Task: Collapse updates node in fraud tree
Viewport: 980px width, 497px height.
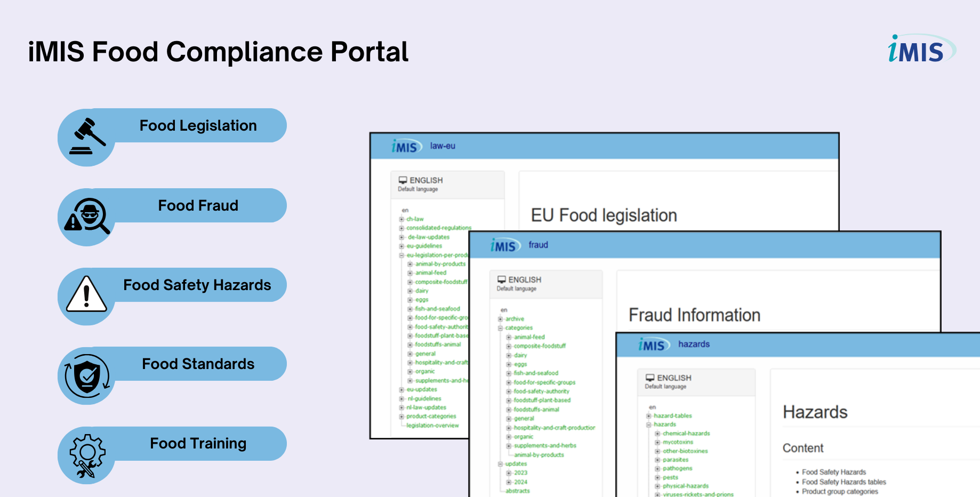Action: (x=501, y=464)
